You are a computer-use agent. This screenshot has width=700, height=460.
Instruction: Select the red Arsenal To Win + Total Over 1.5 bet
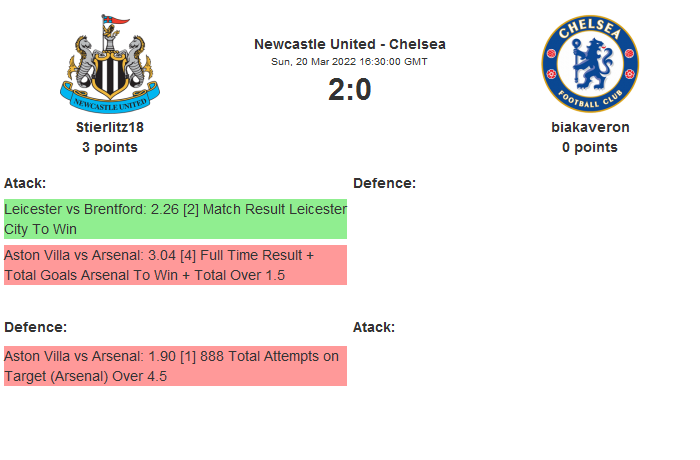(175, 265)
